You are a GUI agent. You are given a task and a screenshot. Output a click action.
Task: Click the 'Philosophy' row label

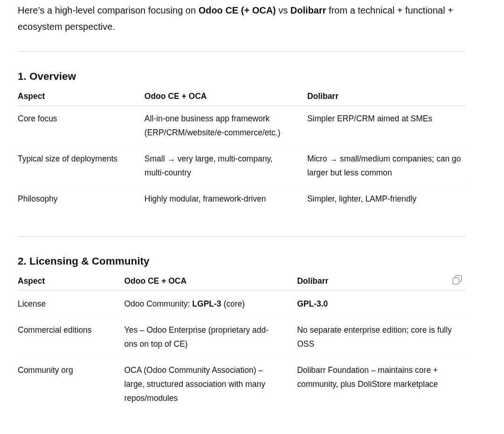pyautogui.click(x=37, y=199)
